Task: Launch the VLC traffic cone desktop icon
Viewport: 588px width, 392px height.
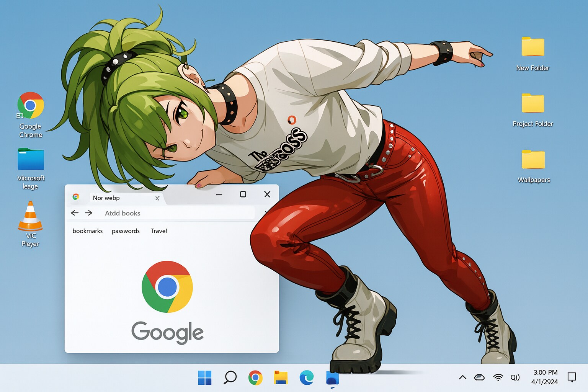Action: tap(30, 216)
